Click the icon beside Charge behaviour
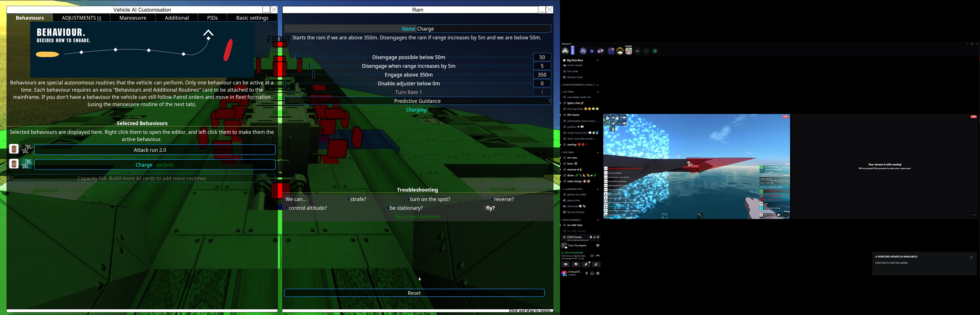 [x=27, y=164]
